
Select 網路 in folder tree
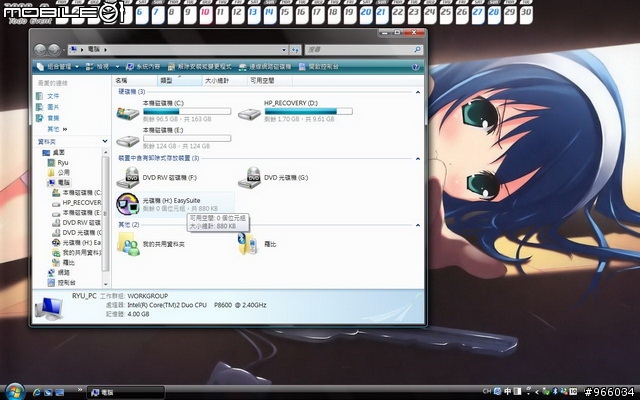tap(59, 272)
